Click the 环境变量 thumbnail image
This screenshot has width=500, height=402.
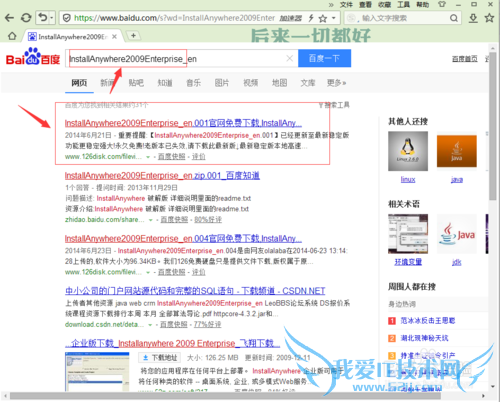pos(408,234)
